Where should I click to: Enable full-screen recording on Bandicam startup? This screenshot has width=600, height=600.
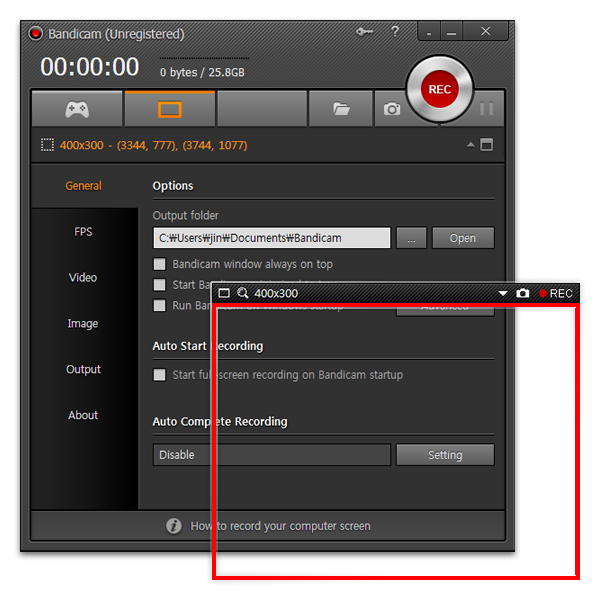(x=160, y=375)
